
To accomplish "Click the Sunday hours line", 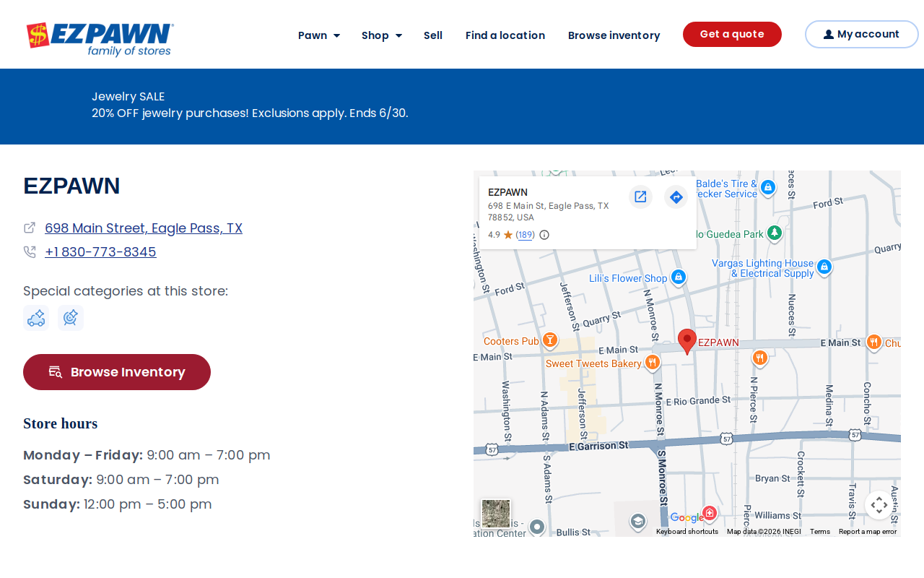I will (118, 504).
